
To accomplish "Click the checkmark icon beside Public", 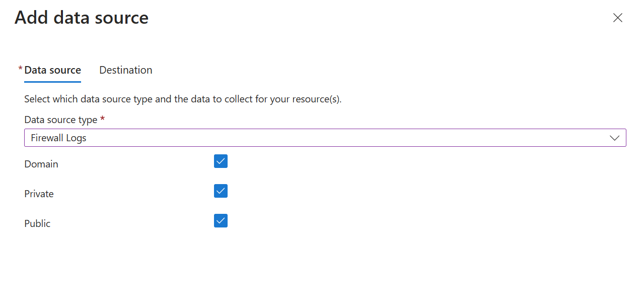I will click(221, 221).
